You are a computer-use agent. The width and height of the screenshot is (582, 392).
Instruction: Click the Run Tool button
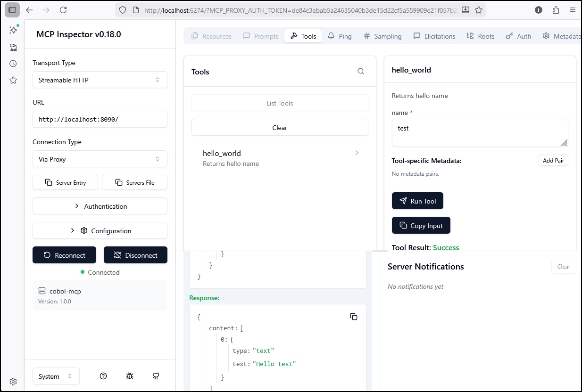[417, 201]
